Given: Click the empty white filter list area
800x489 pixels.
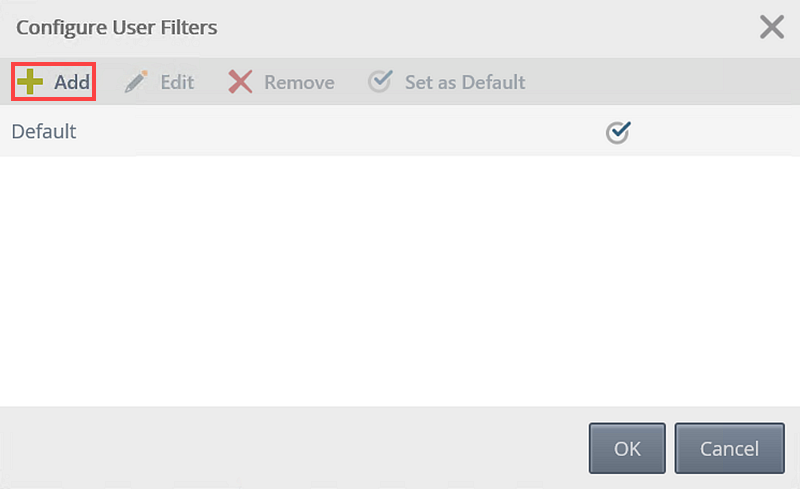Looking at the screenshot, I should (400, 281).
